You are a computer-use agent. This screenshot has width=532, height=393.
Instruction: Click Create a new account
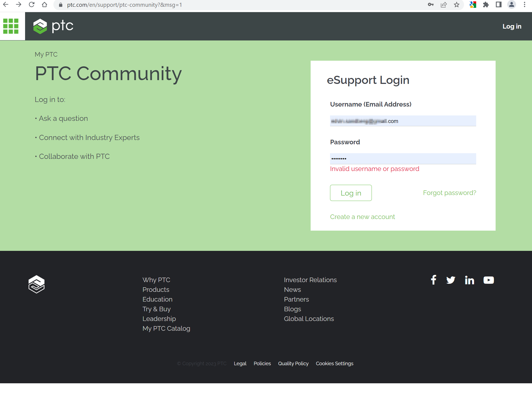[362, 217]
